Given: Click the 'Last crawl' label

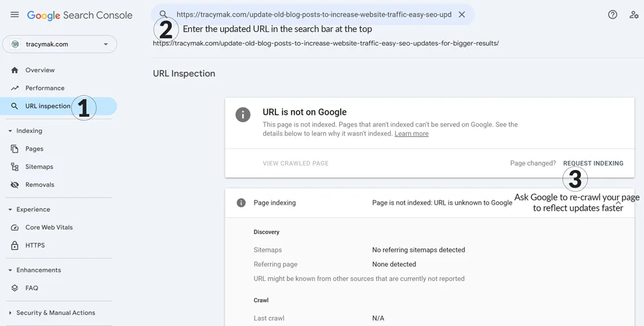Looking at the screenshot, I should 269,318.
